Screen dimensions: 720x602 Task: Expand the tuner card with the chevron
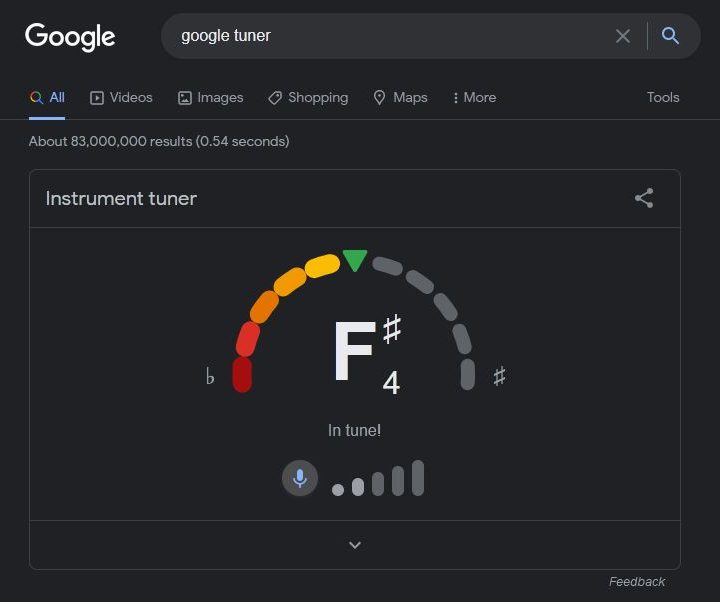355,545
